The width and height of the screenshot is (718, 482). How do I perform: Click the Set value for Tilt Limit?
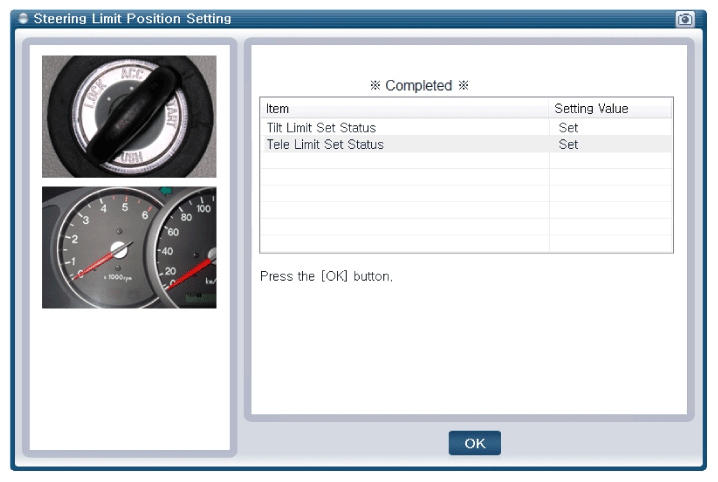pos(568,128)
